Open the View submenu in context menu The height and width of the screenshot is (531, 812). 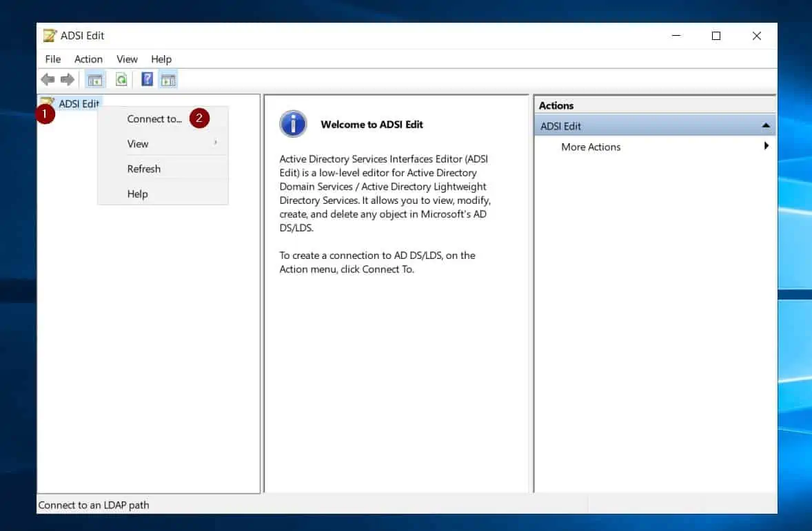coord(163,144)
